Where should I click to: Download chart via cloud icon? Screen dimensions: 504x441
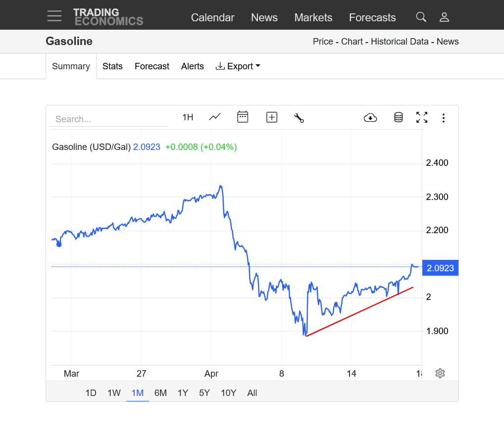(x=370, y=118)
